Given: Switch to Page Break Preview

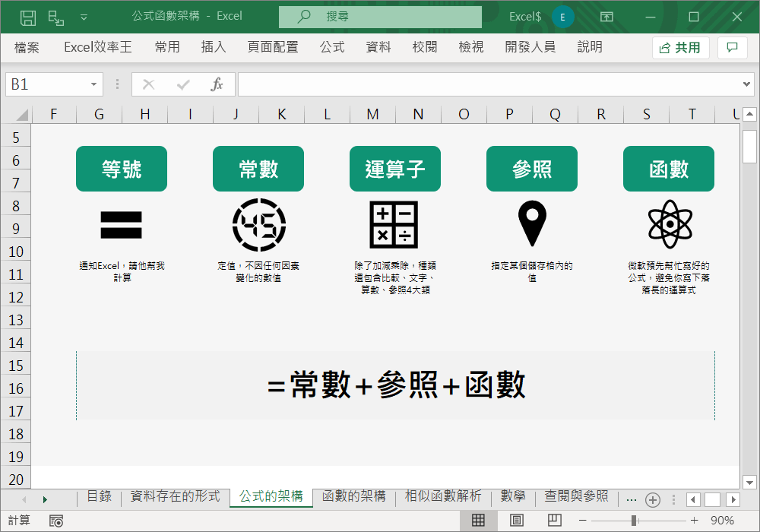Looking at the screenshot, I should [x=555, y=521].
